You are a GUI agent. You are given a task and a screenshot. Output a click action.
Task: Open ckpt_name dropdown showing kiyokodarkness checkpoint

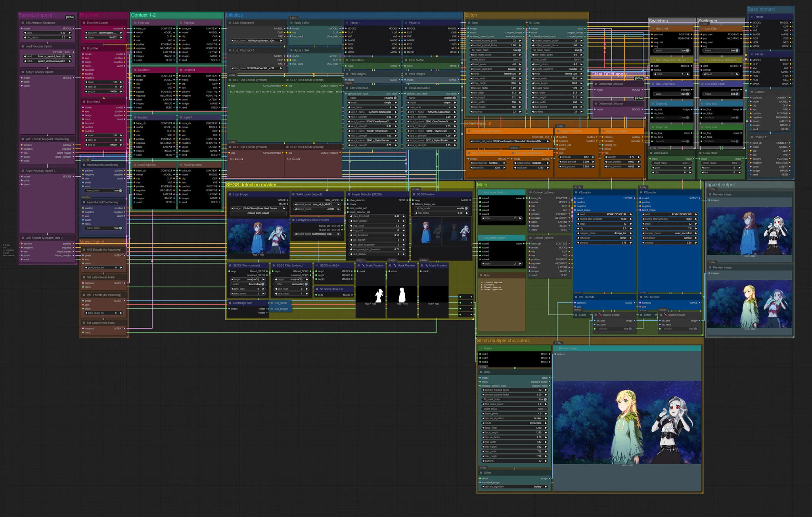point(256,40)
